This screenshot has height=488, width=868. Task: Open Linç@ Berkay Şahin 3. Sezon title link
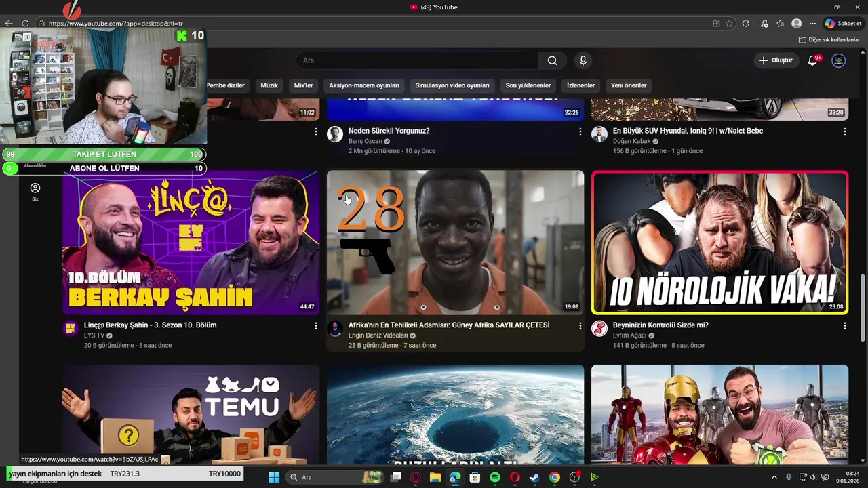pyautogui.click(x=150, y=325)
